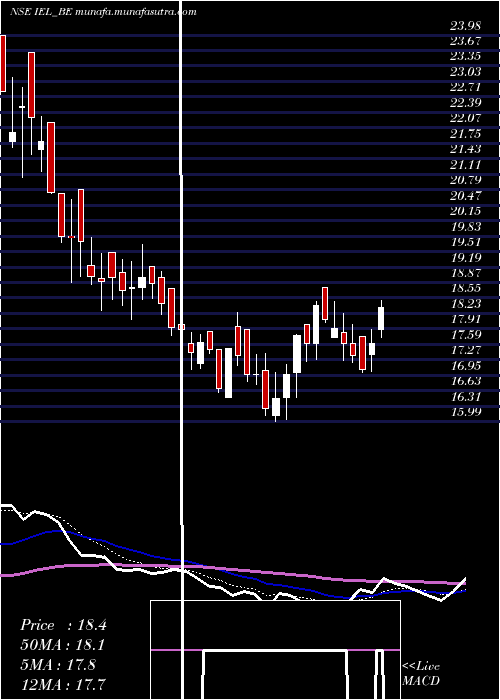Select the 21.75 price label
Viewport: 500px width, 700px height.
pos(466,134)
